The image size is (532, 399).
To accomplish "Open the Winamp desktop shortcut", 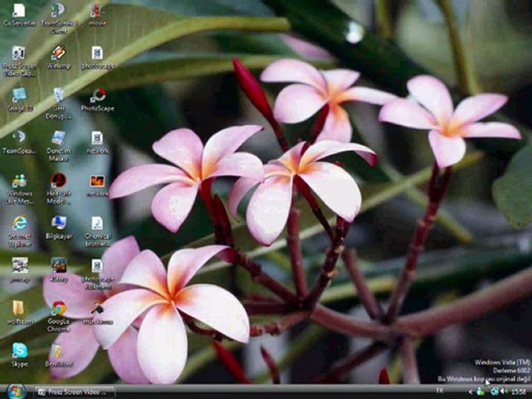I will [x=58, y=57].
